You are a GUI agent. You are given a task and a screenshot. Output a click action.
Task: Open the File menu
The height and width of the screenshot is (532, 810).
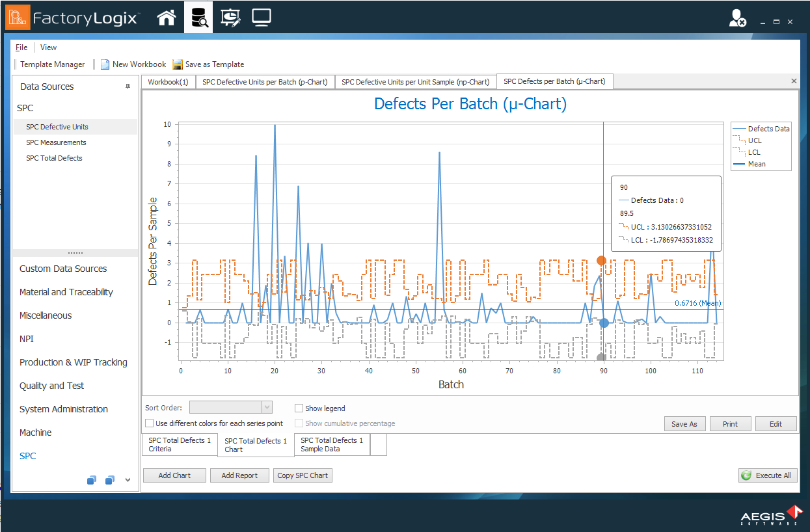[21, 47]
